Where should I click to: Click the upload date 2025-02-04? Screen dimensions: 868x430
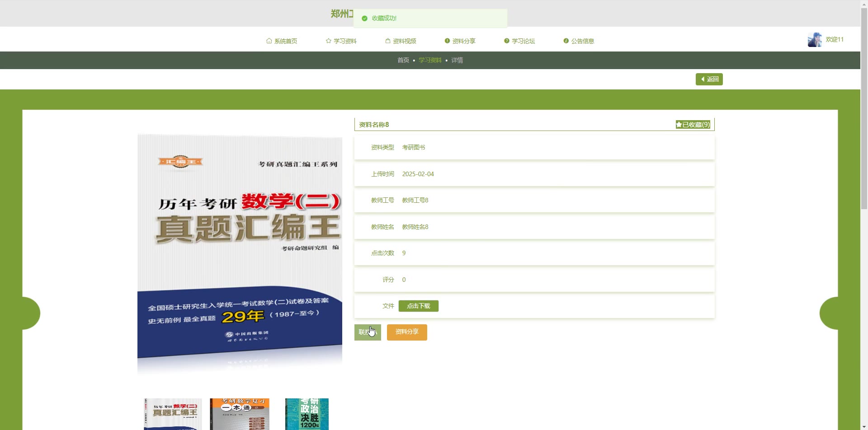(x=418, y=174)
